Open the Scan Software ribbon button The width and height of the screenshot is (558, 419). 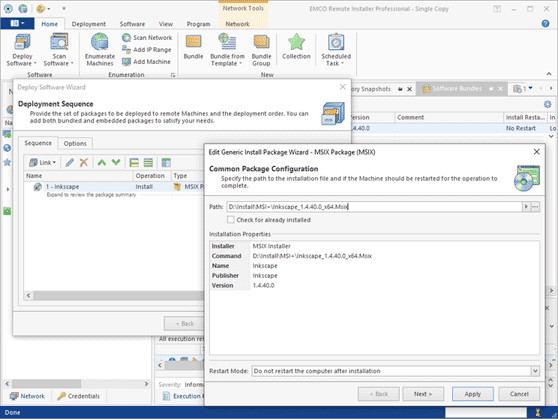point(59,49)
